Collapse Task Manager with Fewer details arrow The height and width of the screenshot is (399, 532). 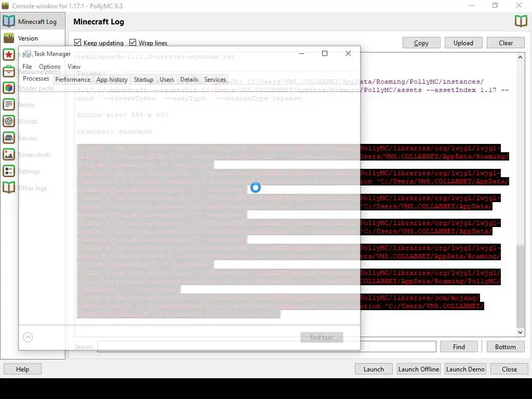point(28,337)
